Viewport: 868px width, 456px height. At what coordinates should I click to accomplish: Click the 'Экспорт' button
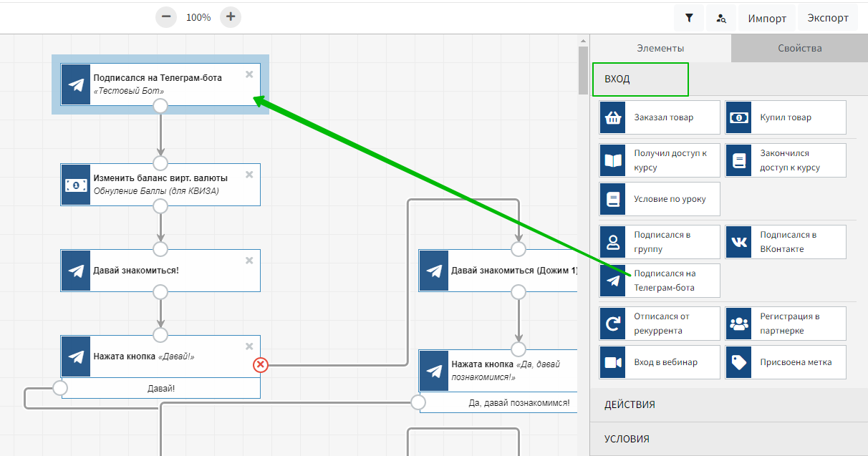click(x=828, y=19)
